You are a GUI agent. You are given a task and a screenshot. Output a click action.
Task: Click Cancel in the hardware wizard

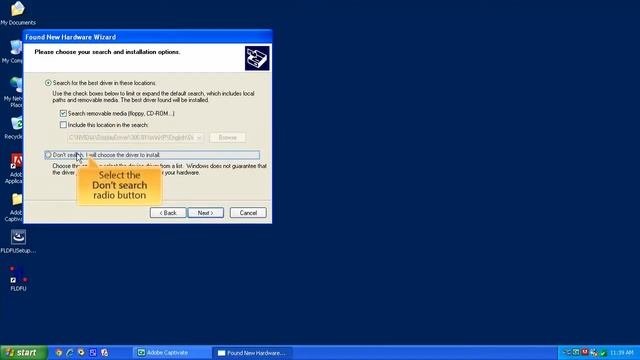pyautogui.click(x=248, y=213)
